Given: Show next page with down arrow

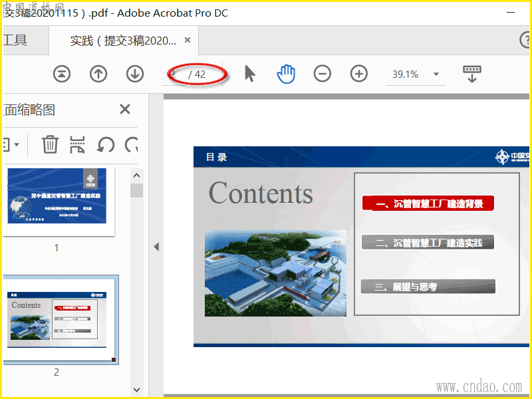Looking at the screenshot, I should point(135,74).
